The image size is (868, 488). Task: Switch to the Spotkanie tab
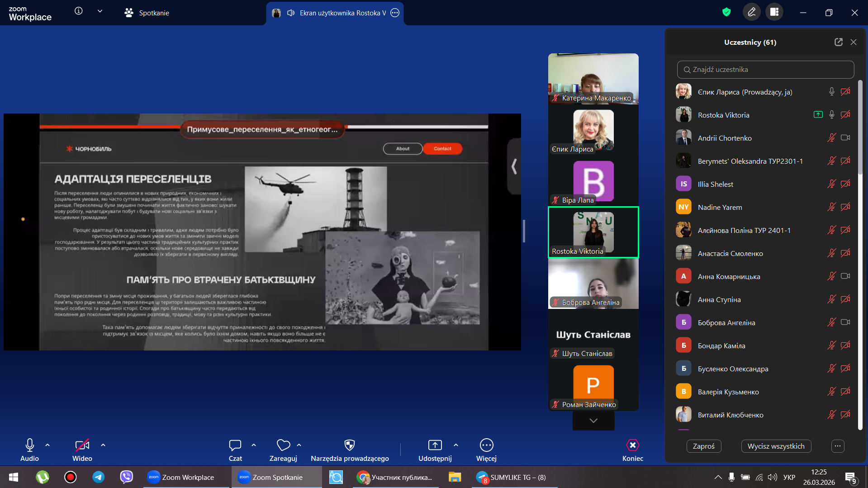click(x=147, y=13)
